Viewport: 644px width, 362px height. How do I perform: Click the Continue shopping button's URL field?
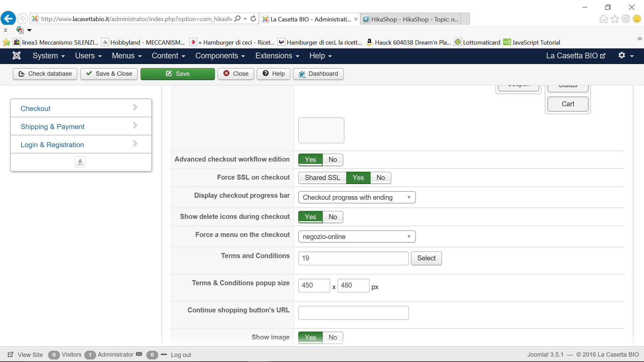click(x=353, y=313)
